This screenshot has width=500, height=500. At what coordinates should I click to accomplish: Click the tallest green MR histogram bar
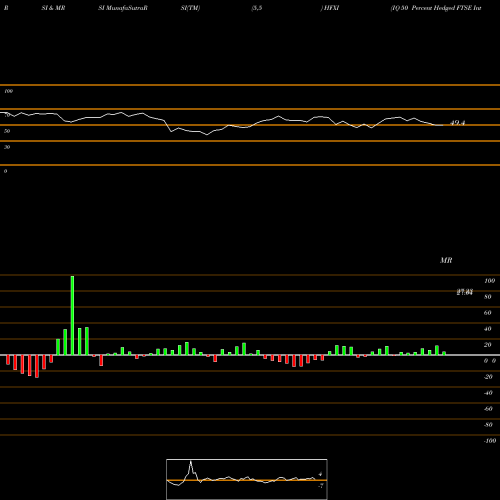(x=72, y=315)
